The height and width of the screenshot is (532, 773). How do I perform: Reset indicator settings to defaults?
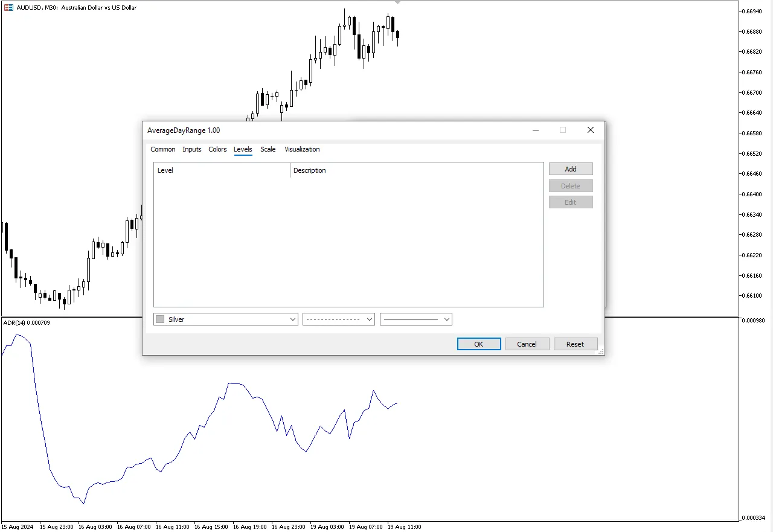click(575, 344)
